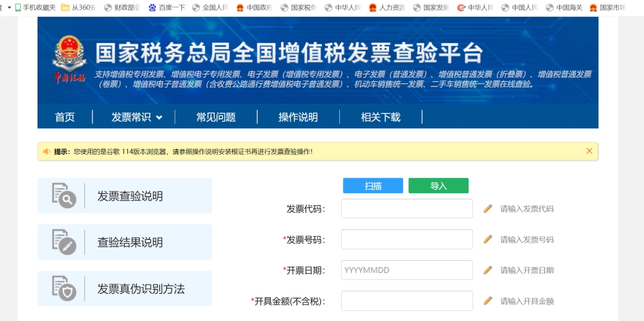
Task: Open the 发票查验说明 document icon
Action: (64, 196)
